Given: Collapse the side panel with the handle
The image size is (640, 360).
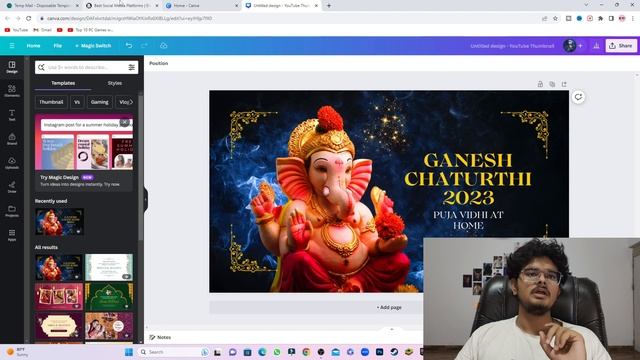Looking at the screenshot, I should point(145,200).
